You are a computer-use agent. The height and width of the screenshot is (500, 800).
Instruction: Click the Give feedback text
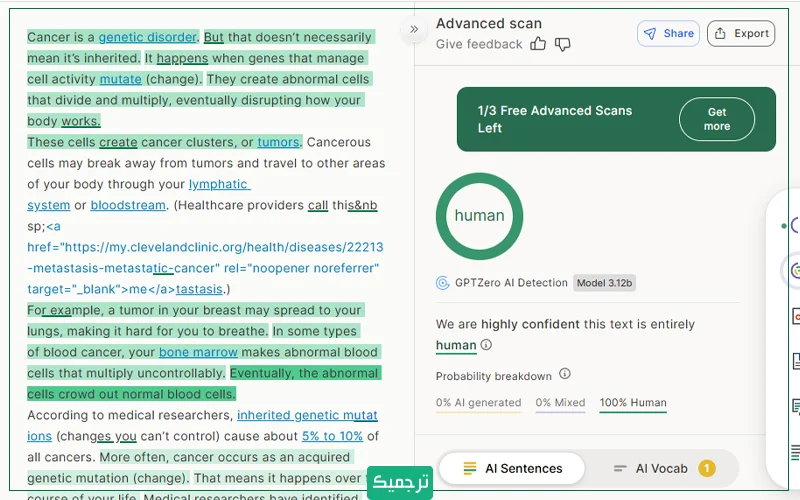479,44
